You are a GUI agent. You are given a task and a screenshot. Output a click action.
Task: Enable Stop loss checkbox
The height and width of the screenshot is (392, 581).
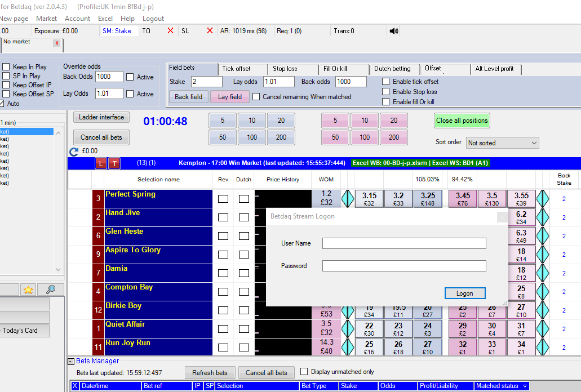pyautogui.click(x=385, y=91)
